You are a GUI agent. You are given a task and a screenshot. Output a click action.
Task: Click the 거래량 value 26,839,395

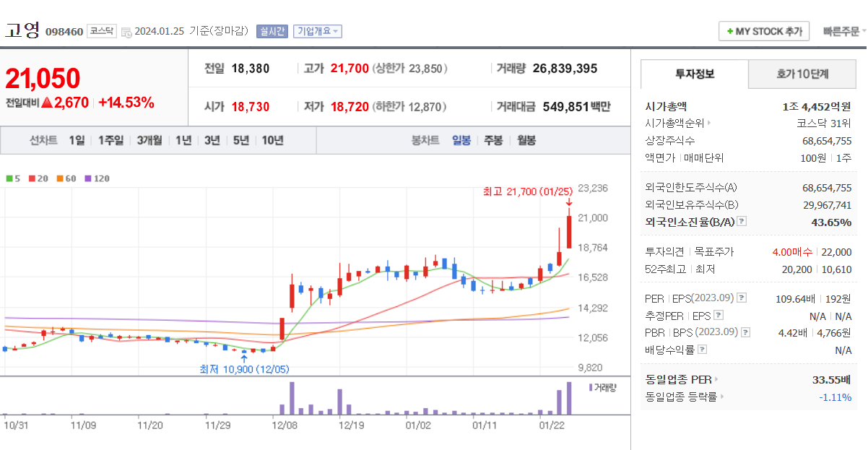pos(565,69)
